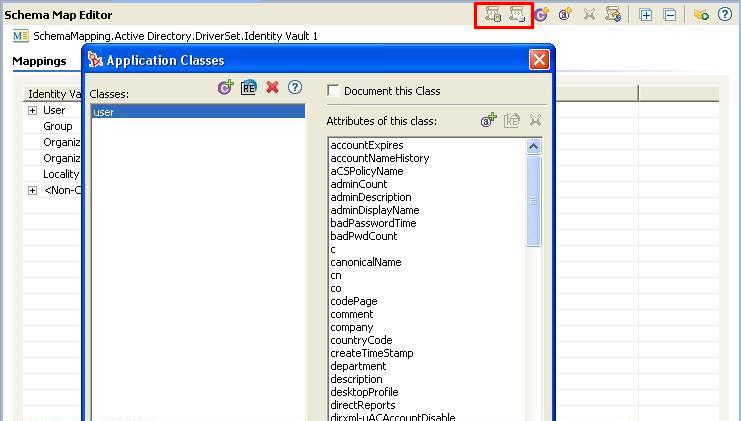Delete the selected class with the red X

pos(272,87)
